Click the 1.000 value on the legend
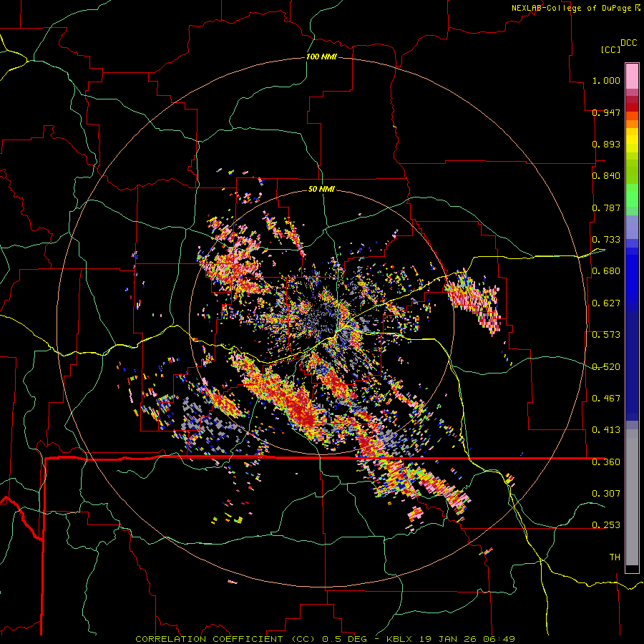The image size is (644, 644). click(x=606, y=80)
